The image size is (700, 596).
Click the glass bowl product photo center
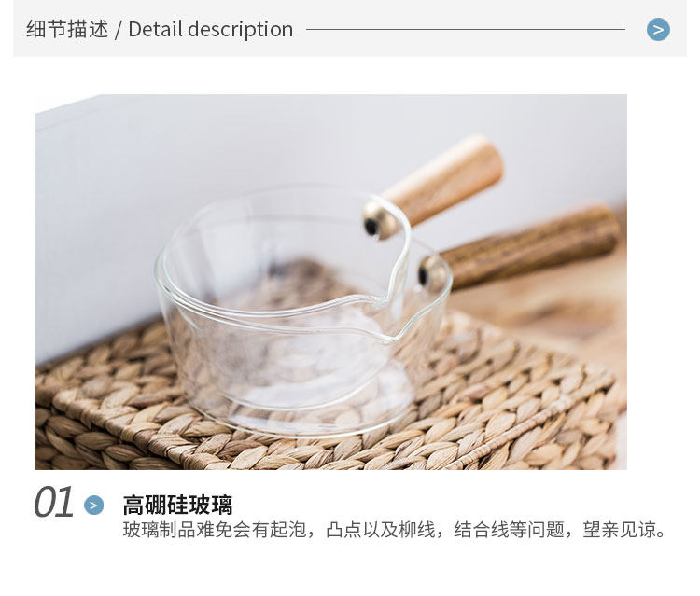(330, 282)
